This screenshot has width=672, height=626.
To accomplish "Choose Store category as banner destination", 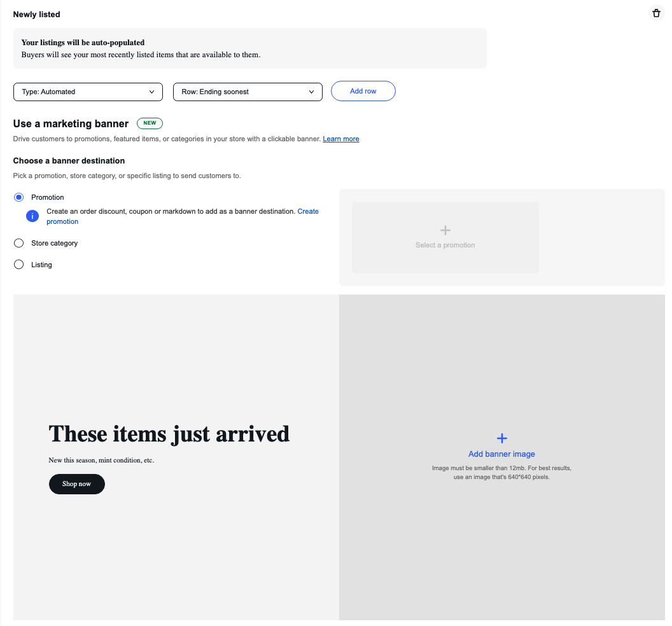I will pyautogui.click(x=18, y=243).
